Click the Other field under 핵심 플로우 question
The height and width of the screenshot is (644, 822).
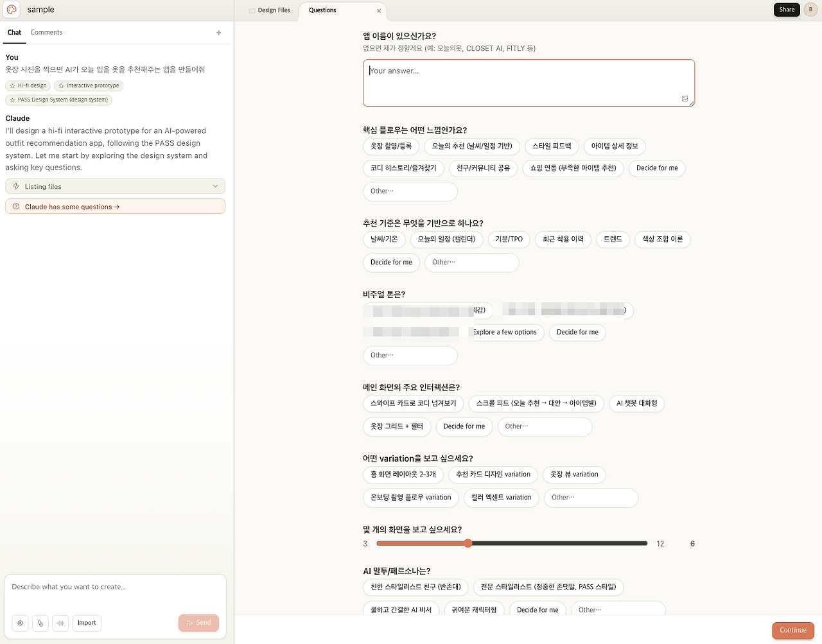(x=410, y=191)
